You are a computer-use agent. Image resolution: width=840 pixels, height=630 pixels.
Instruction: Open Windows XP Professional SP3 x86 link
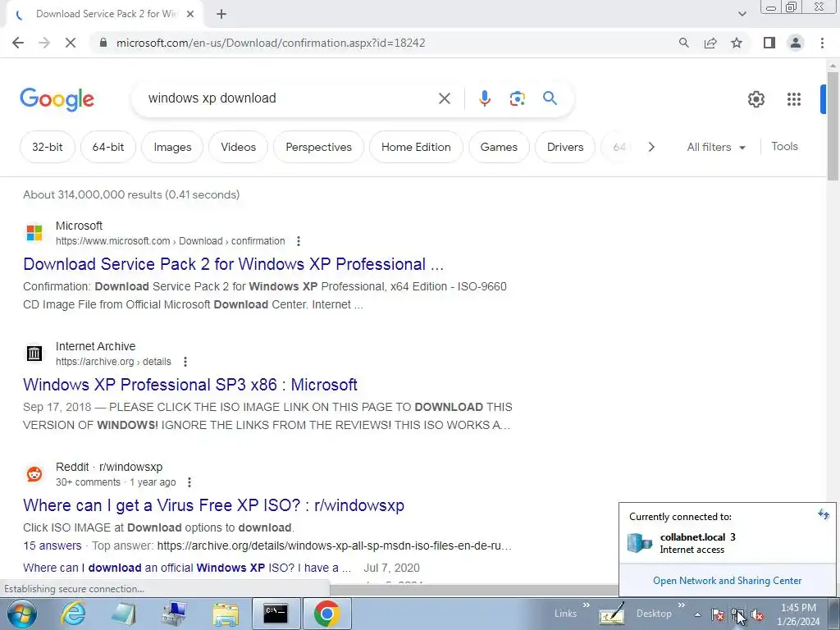coord(190,385)
